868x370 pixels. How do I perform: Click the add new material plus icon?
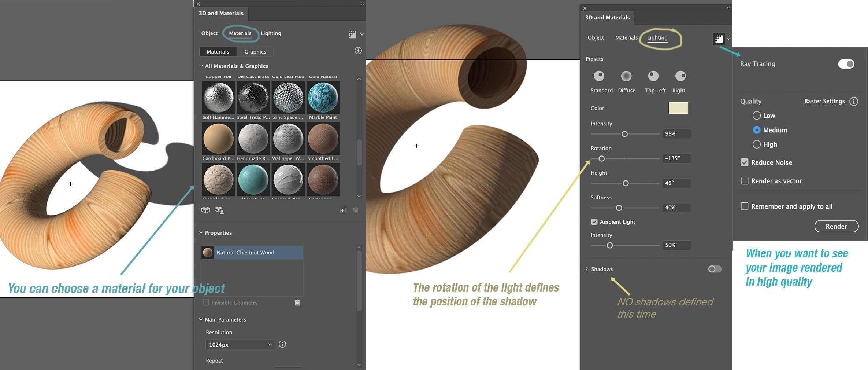click(x=342, y=210)
